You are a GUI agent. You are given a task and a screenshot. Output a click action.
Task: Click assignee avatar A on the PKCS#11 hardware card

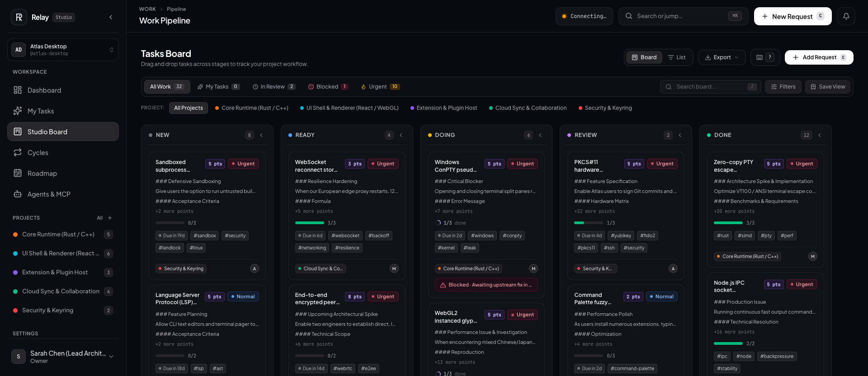coord(673,268)
